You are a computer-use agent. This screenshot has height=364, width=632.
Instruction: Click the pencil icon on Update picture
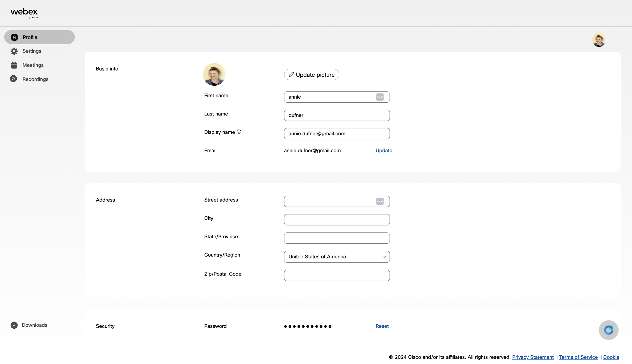click(x=291, y=74)
